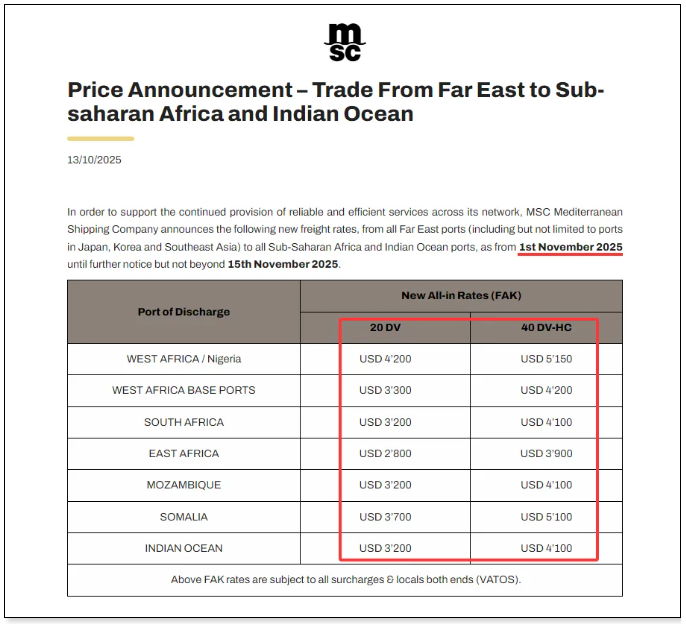
Task: Click the MSC logo at top
Action: (x=344, y=42)
